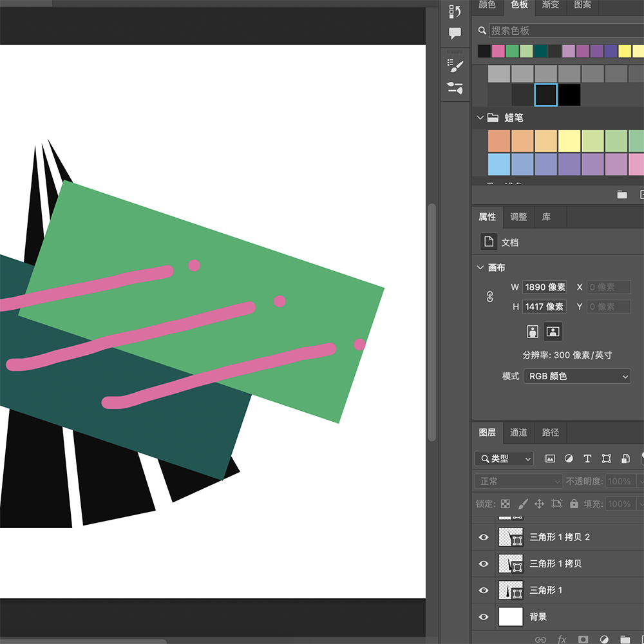This screenshot has height=644, width=644.
Task: Toggle the W/H link chain in 画布
Action: coord(489,296)
